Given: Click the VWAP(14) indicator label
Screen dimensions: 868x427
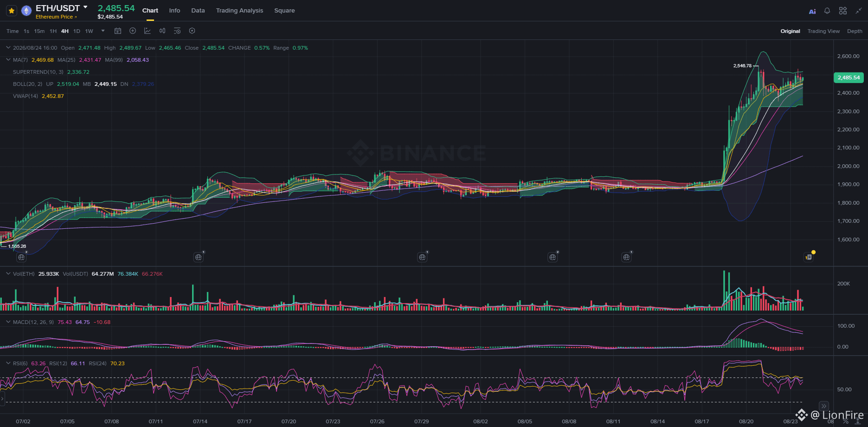Looking at the screenshot, I should [x=26, y=96].
